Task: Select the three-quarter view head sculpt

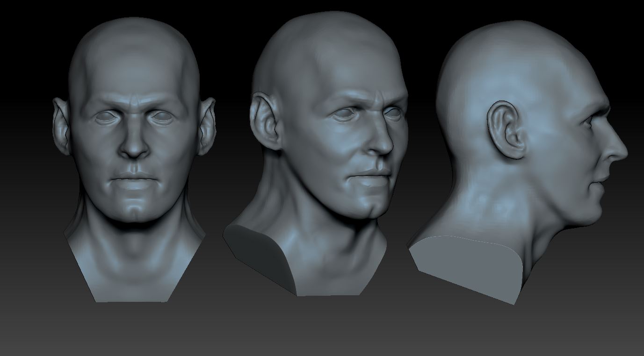Action: coord(316,154)
